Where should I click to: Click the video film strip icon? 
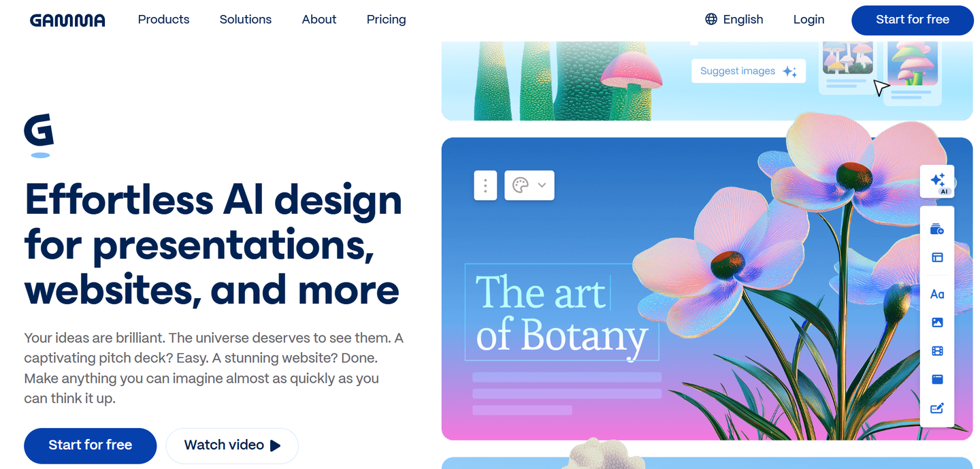937,351
